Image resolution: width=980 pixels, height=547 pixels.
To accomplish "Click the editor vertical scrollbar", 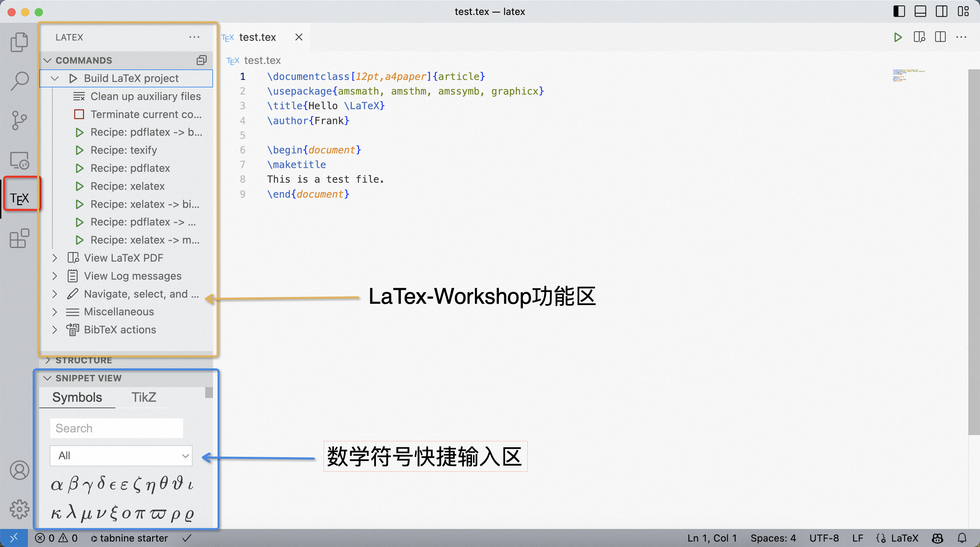I will coord(974,252).
